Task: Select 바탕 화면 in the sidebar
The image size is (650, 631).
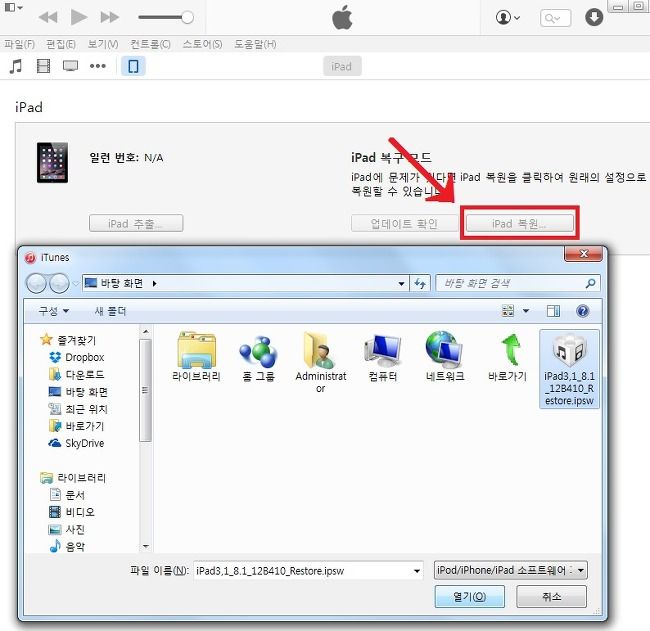Action: click(79, 391)
